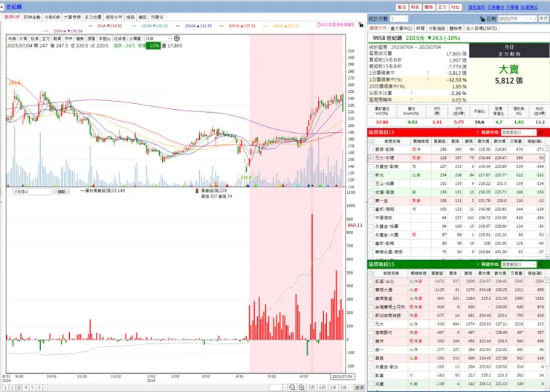Click the lock icon beside 日期
Image resolution: width=550 pixels, height=392 pixels.
[x=482, y=19]
